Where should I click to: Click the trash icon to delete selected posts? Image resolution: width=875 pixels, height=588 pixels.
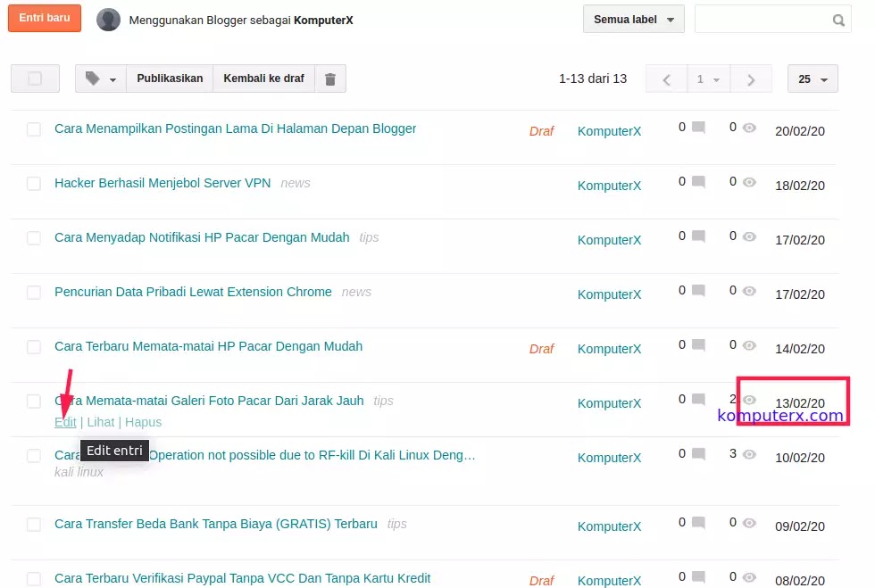330,79
